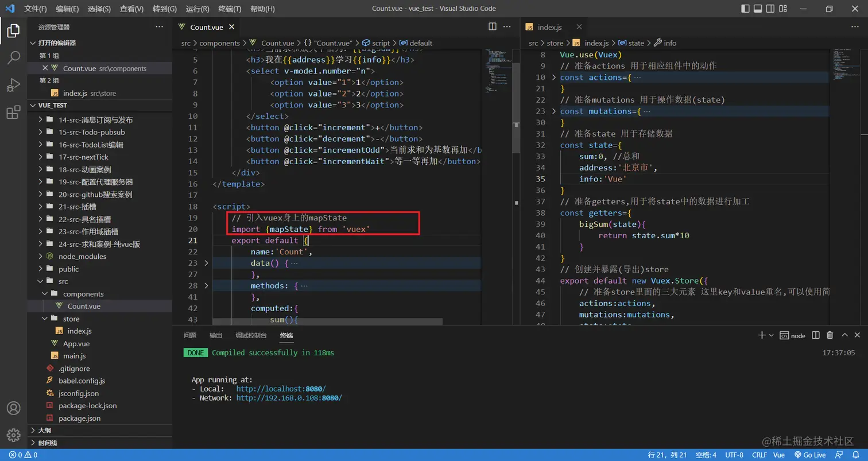868x461 pixels.
Task: Toggle bottom panel visibility
Action: pyautogui.click(x=758, y=9)
